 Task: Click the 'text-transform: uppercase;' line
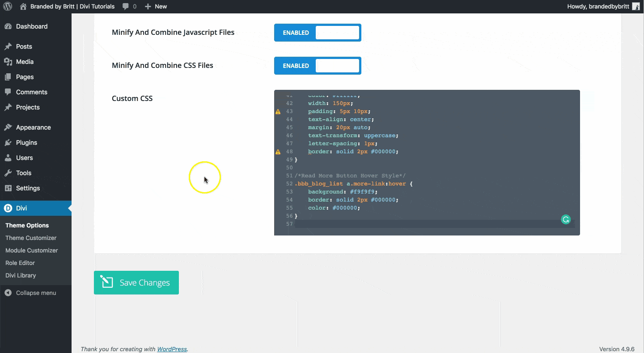353,135
